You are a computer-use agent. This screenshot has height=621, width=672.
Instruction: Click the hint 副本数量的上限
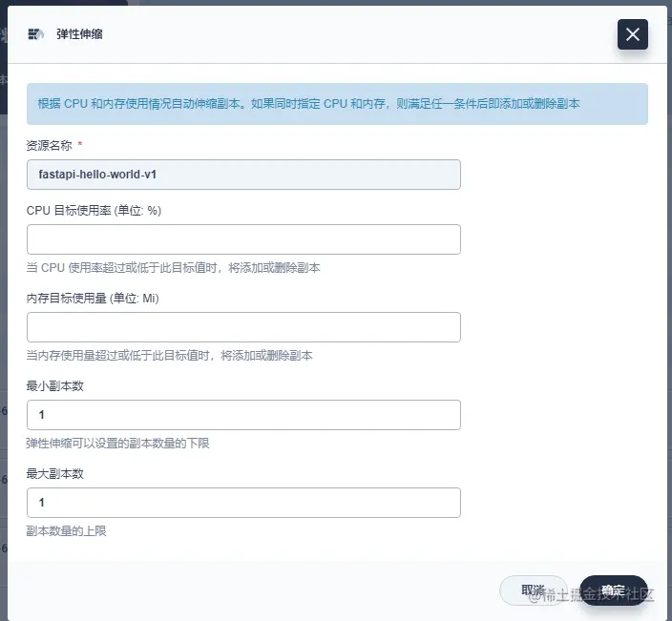67,531
